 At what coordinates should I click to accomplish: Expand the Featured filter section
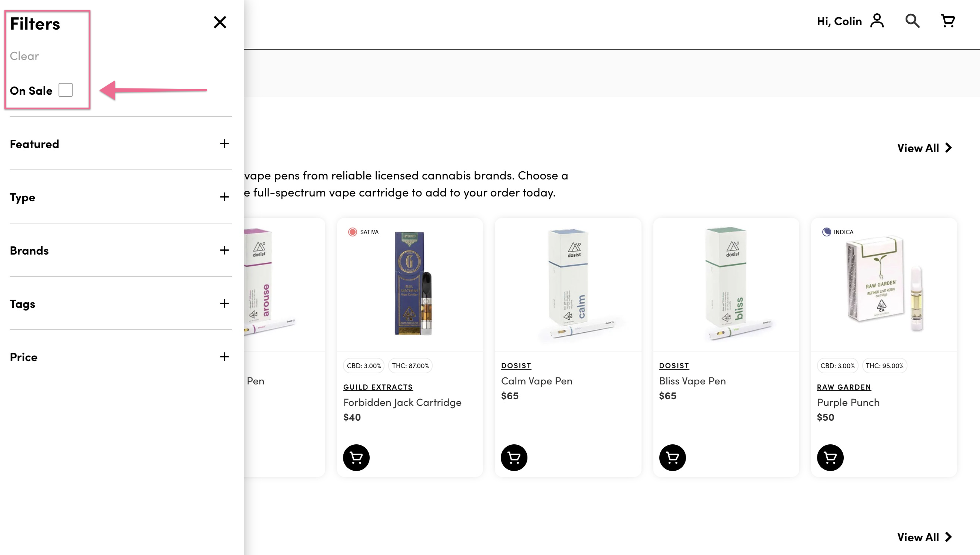point(224,144)
